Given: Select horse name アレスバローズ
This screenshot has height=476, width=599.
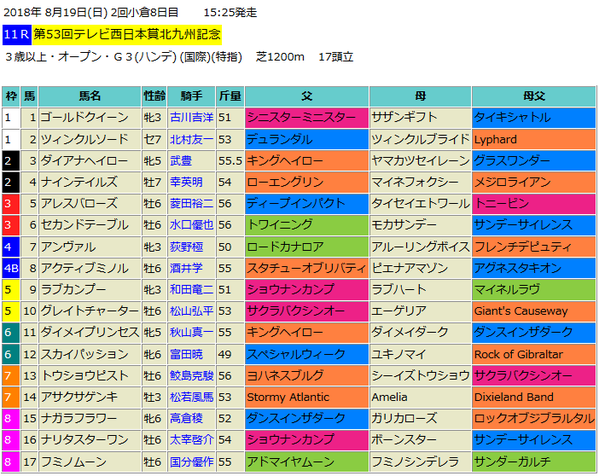Looking at the screenshot, I should pyautogui.click(x=79, y=204).
